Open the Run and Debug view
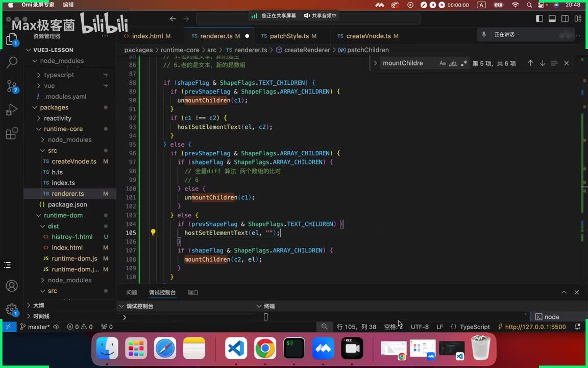588x368 pixels. tap(12, 110)
